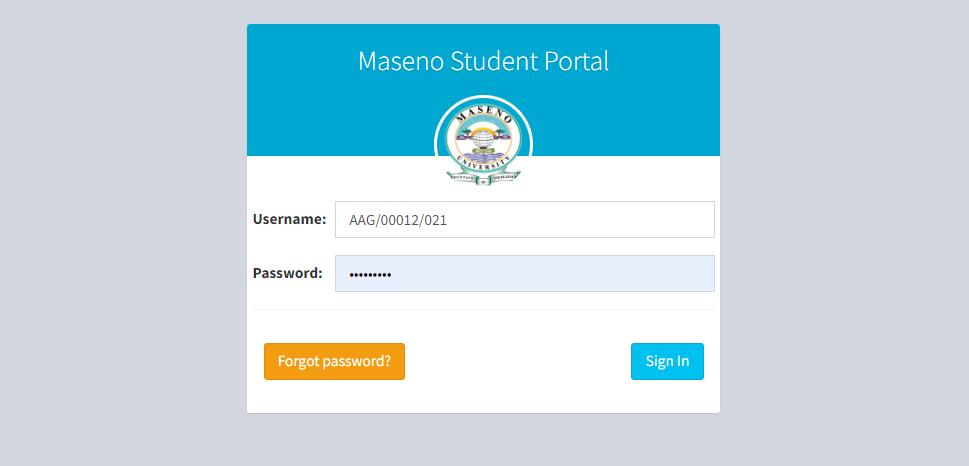
Task: Click the divider line above the buttons
Action: 483,309
